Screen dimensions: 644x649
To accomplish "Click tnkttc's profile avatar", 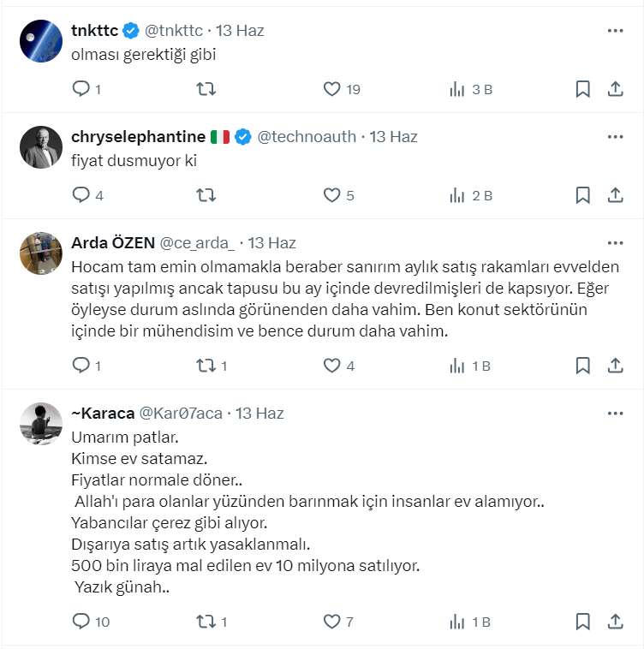I will click(x=41, y=41).
